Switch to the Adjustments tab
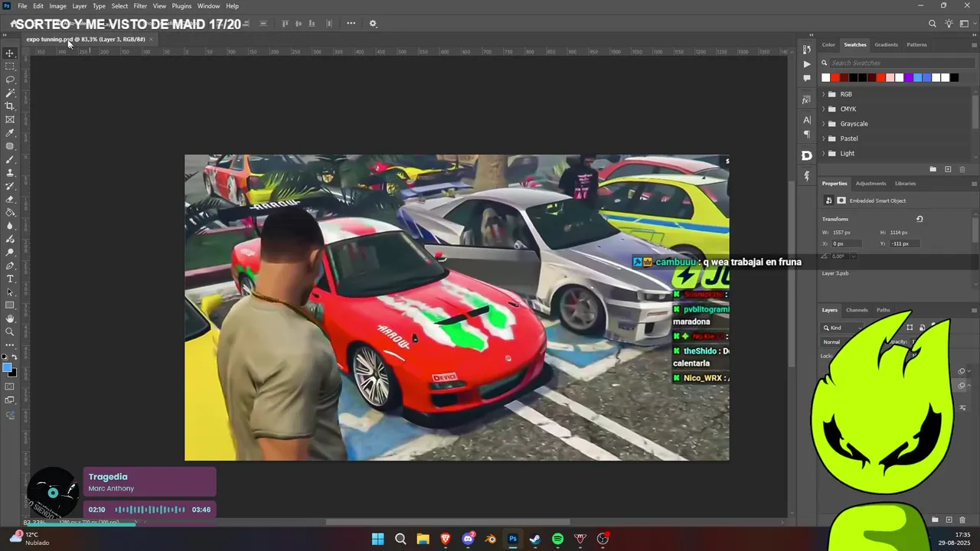Image resolution: width=980 pixels, height=551 pixels. click(871, 184)
